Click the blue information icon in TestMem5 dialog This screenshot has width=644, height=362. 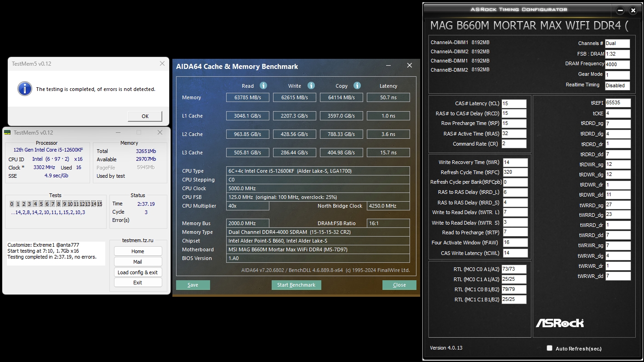[x=24, y=89]
